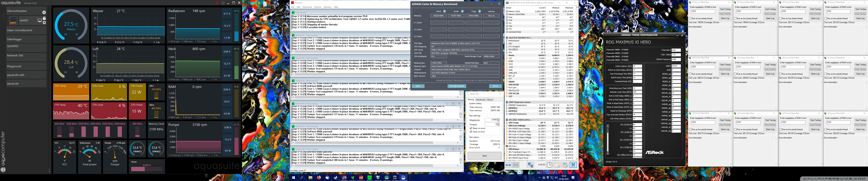The height and width of the screenshot is (181, 868).
Task: Click Start Testing in 198.8% Coverage MemTest
Action: coord(725,9)
